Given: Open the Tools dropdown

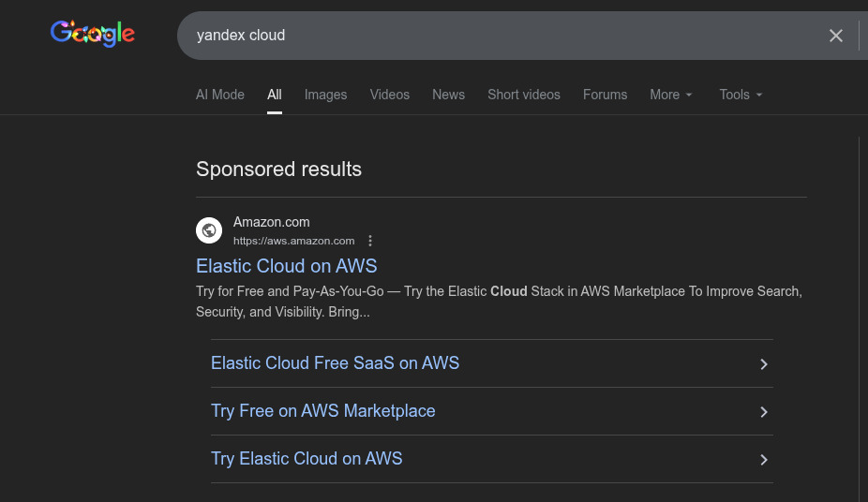Looking at the screenshot, I should pyautogui.click(x=741, y=95).
